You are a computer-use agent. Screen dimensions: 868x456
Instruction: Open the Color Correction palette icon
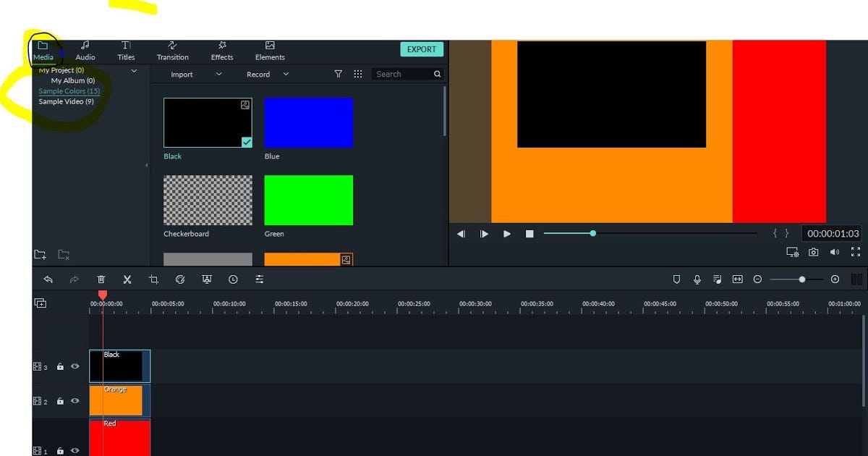click(x=180, y=279)
